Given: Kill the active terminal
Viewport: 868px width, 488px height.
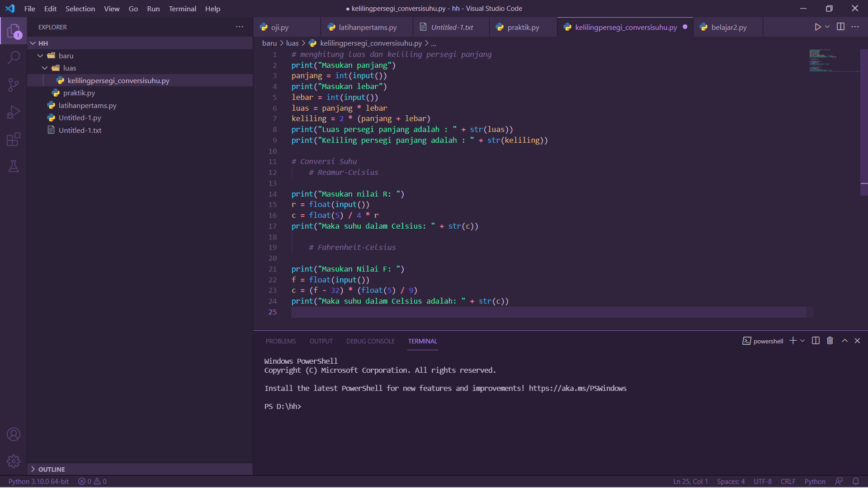Looking at the screenshot, I should (830, 341).
